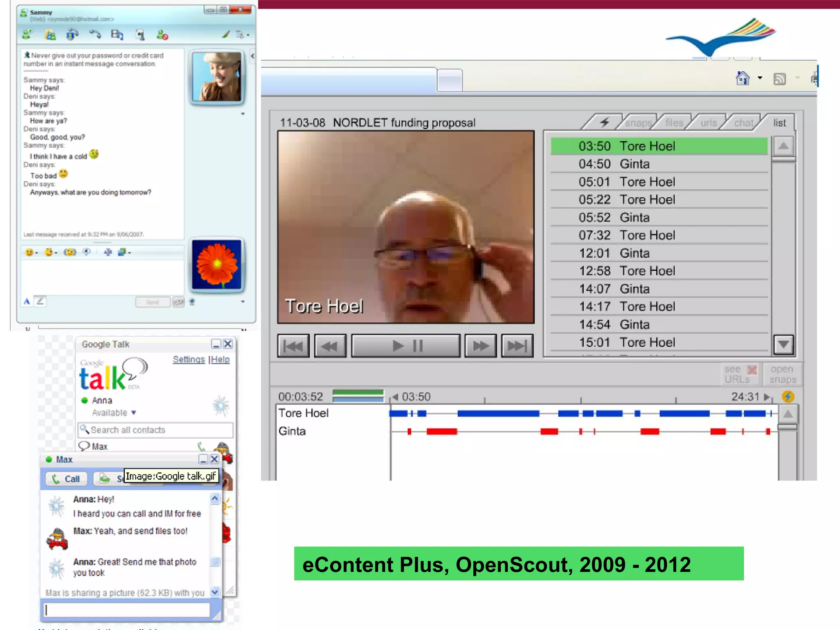Switch to the snaps tab
The image size is (840, 630).
(638, 123)
